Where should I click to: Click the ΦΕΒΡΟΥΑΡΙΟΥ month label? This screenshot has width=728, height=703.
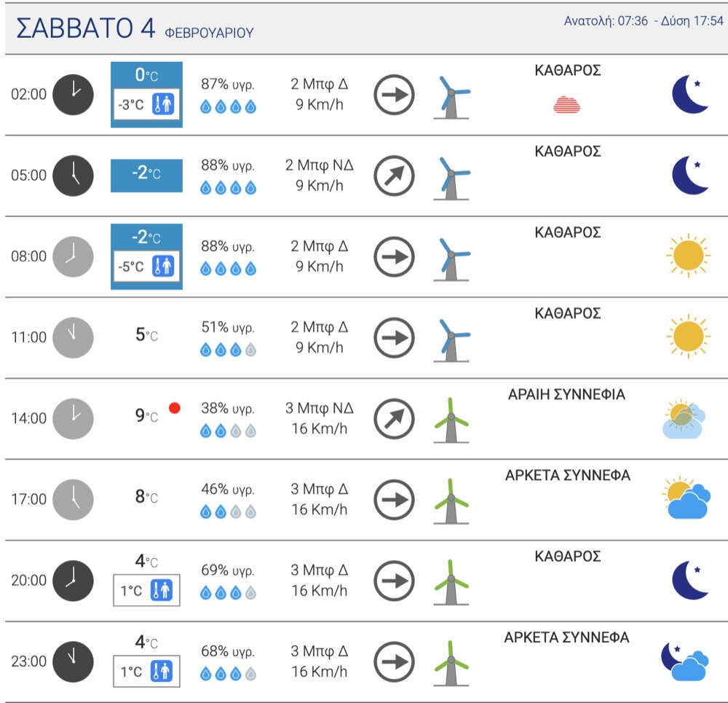[x=210, y=33]
